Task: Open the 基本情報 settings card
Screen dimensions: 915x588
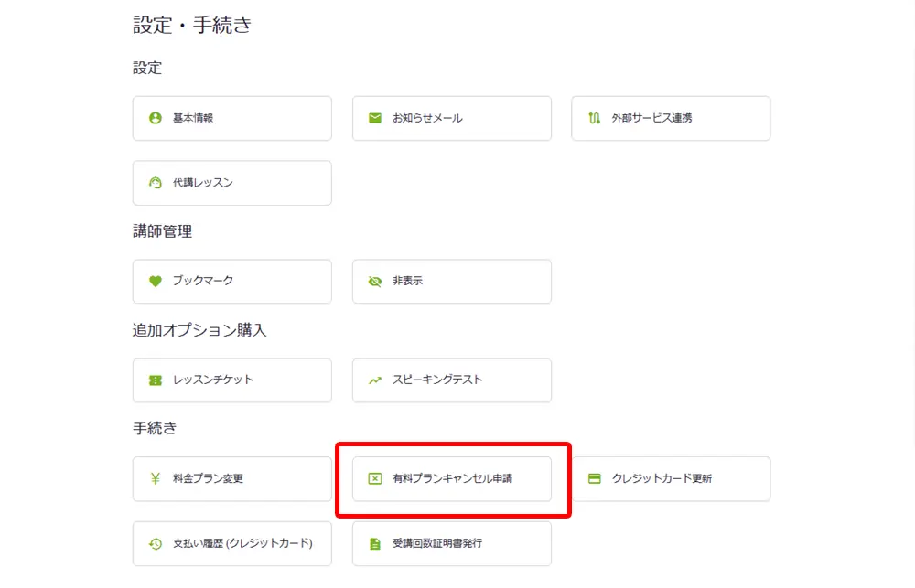Action: (231, 118)
